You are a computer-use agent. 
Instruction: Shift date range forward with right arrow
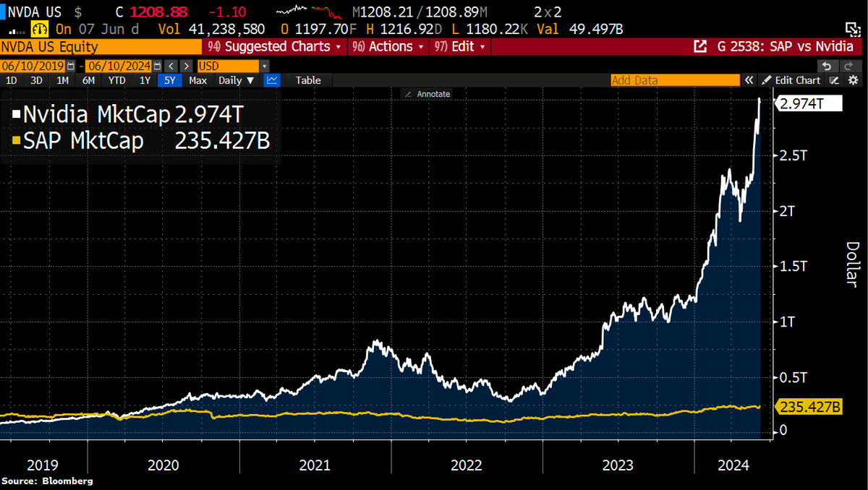[185, 66]
